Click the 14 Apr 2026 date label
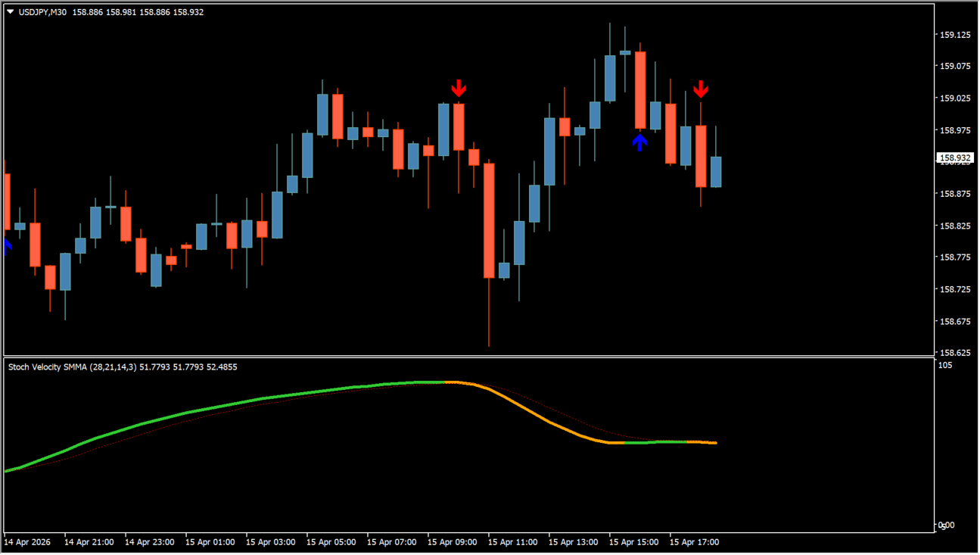 (29, 542)
